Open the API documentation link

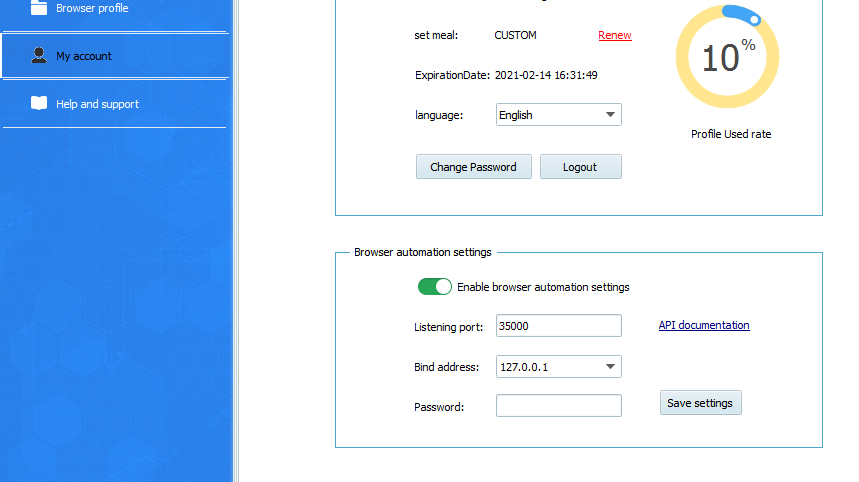703,325
